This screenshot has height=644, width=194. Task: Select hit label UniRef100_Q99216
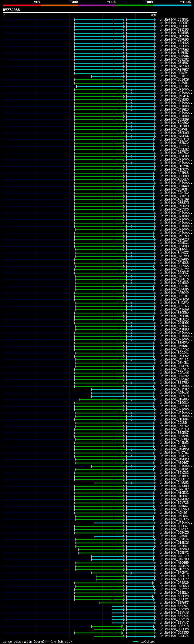pyautogui.click(x=174, y=146)
